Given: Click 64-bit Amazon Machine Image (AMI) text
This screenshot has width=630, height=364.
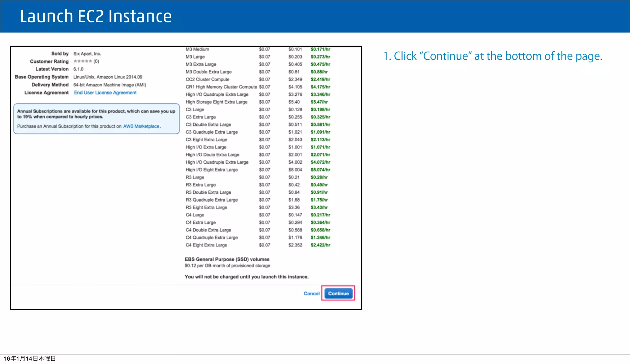Looking at the screenshot, I should point(110,85).
